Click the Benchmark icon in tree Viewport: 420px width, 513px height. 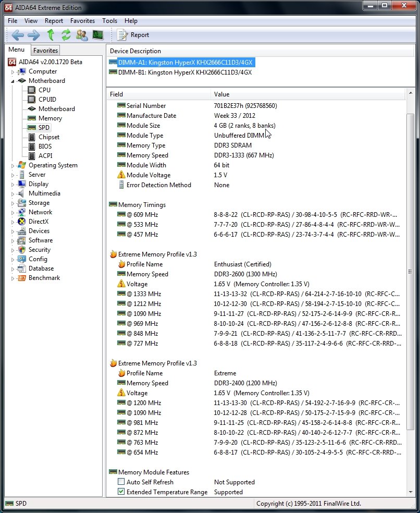[x=22, y=278]
